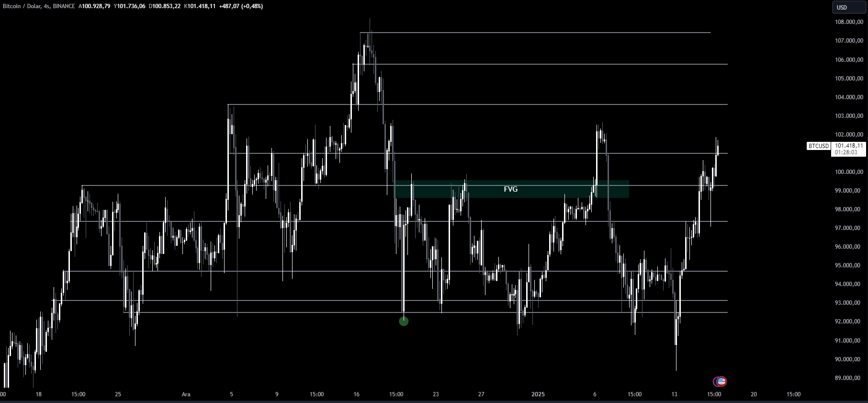
Task: Click the 97.000,00 price axis label
Action: 847,228
